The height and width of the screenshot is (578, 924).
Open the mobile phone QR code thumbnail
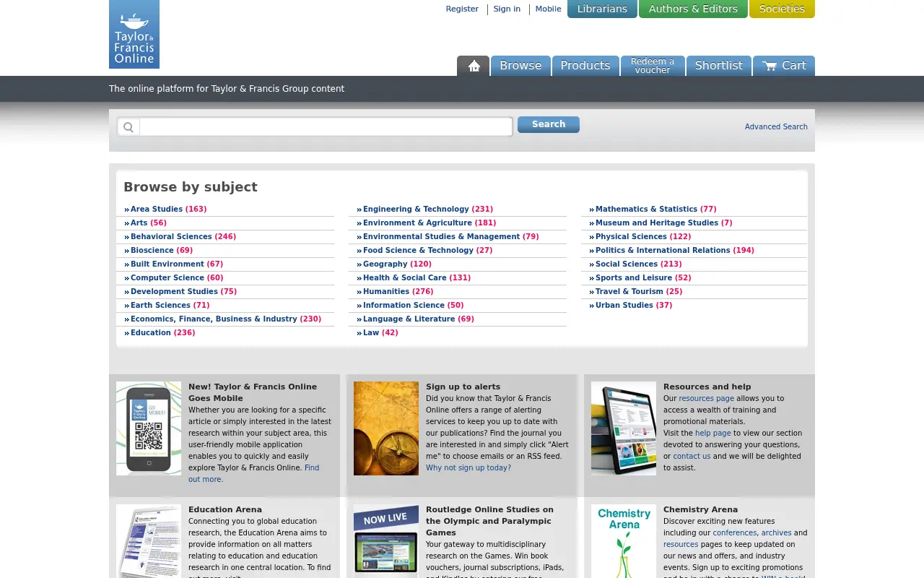149,428
